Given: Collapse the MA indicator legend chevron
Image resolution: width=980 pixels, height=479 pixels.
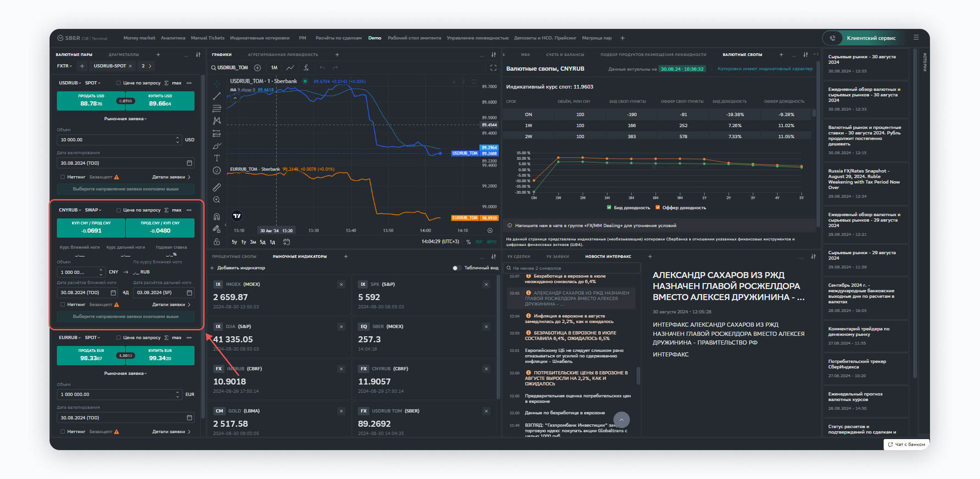Looking at the screenshot, I should click(235, 98).
